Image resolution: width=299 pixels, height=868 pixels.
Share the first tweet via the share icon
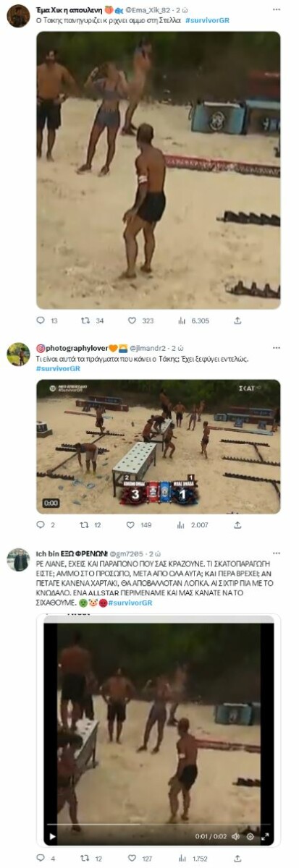tap(237, 320)
